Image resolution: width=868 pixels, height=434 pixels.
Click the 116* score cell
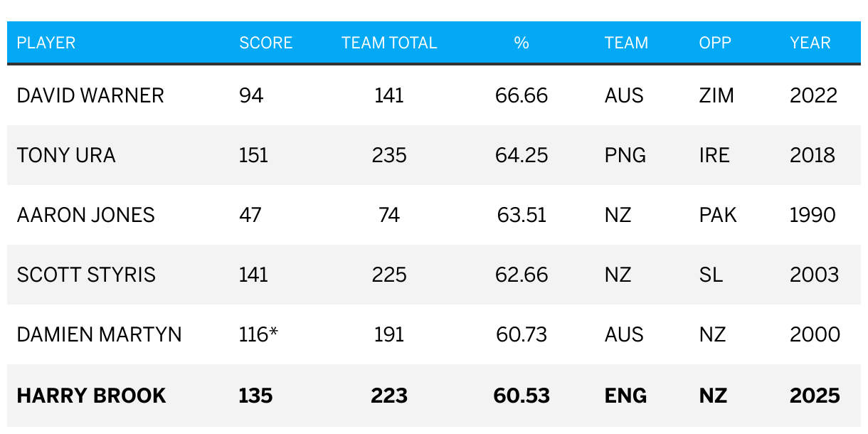click(258, 334)
